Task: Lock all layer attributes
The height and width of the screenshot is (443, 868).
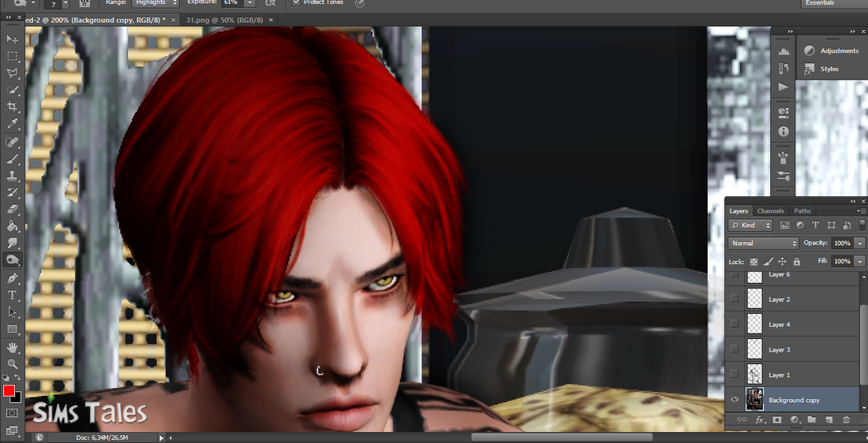Action: (x=797, y=262)
